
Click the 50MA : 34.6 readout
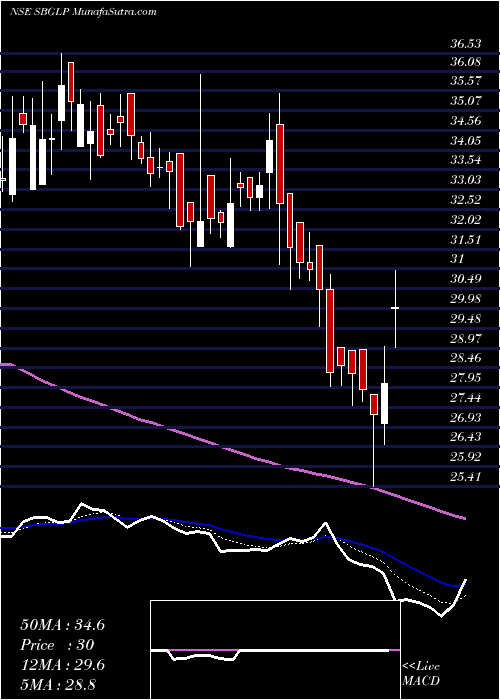click(62, 625)
